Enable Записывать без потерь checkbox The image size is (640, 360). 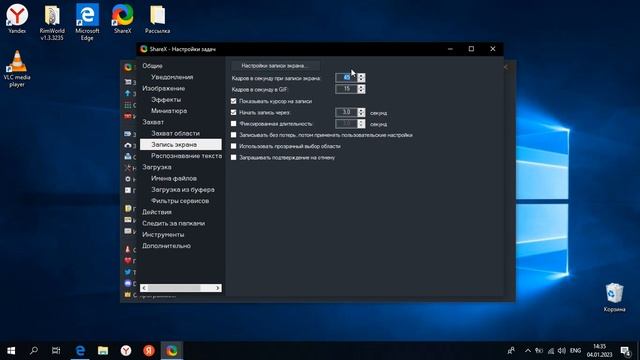(233, 135)
